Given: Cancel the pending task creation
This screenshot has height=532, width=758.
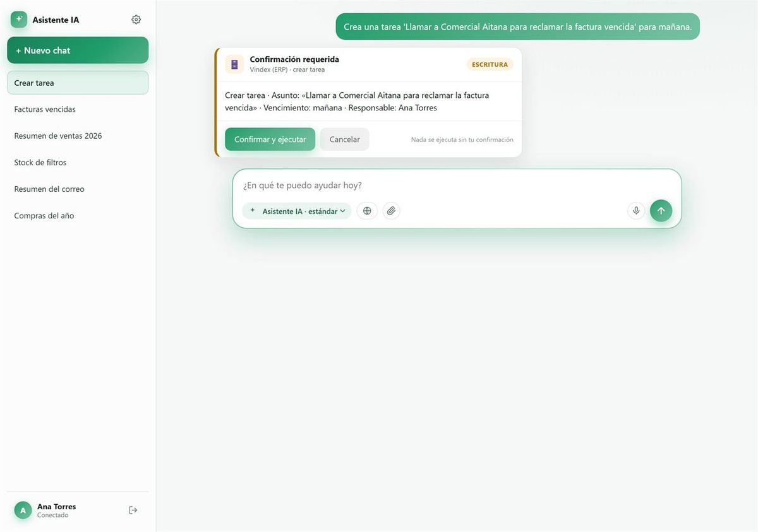Looking at the screenshot, I should [344, 139].
